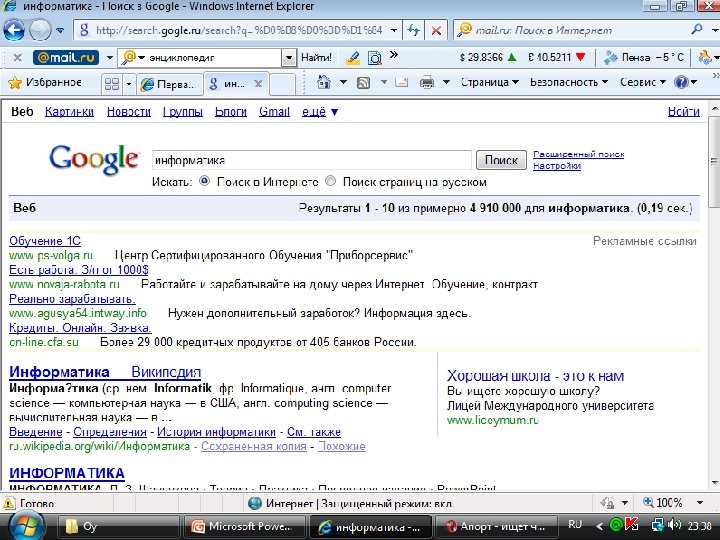Open the Хорошая школа - это к нам ad
Viewport: 720px width, 540px height.
tap(535, 376)
